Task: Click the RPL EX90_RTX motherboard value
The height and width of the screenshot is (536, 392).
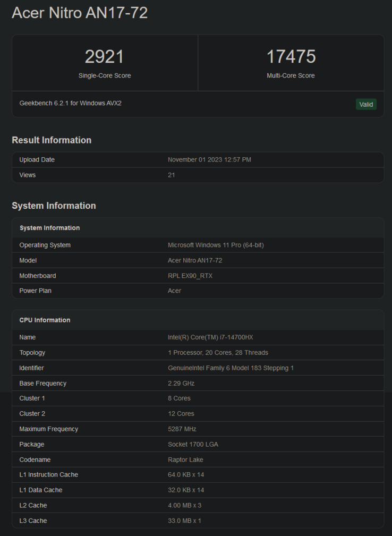Action: [190, 276]
